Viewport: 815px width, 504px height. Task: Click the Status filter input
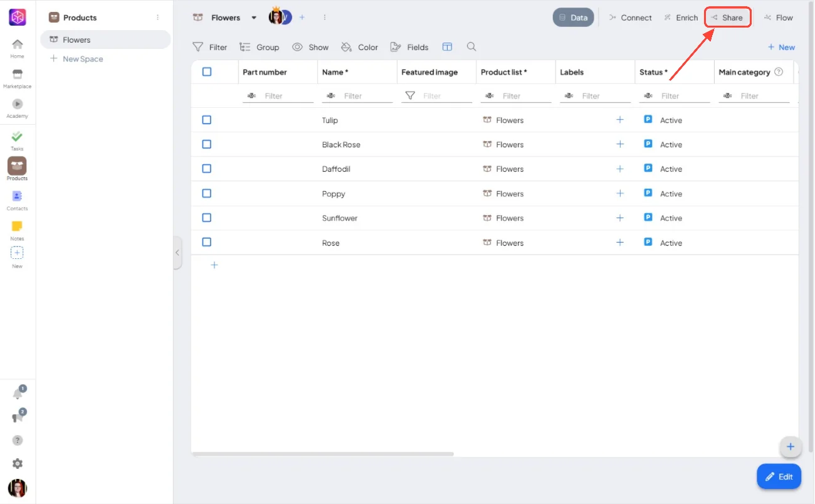click(675, 96)
